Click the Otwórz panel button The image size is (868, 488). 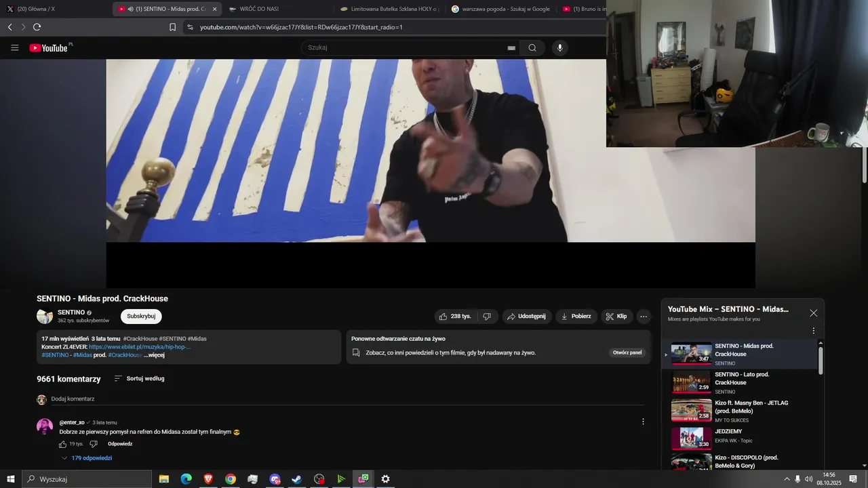[627, 352]
